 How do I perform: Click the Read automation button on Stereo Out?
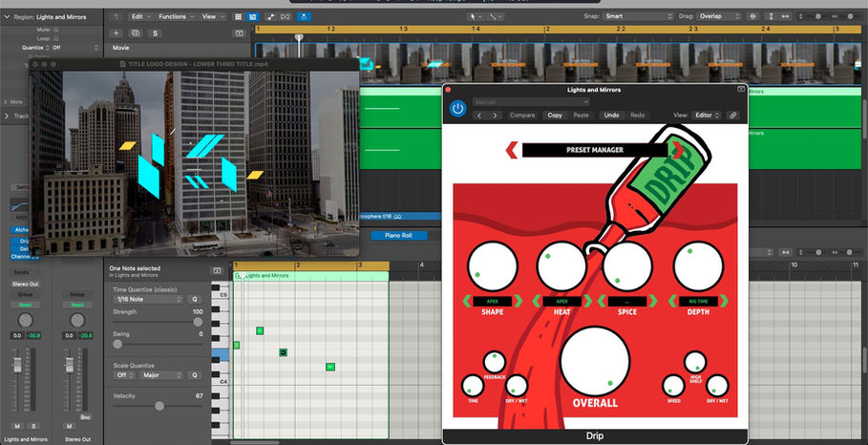click(x=77, y=305)
